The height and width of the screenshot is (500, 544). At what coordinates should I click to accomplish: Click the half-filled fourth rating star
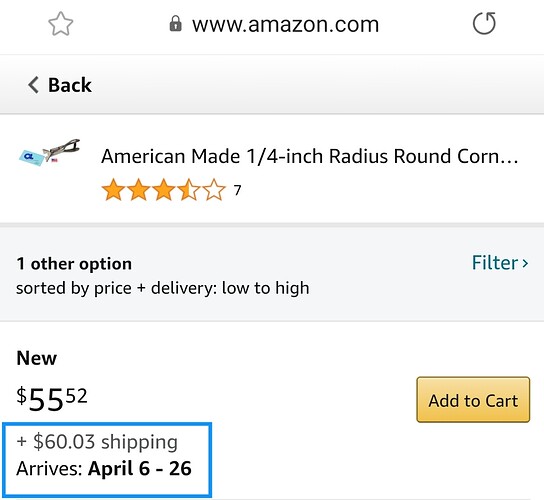(189, 190)
